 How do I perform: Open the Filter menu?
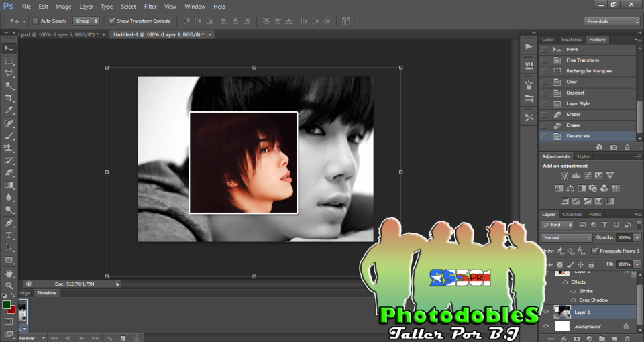[x=150, y=7]
